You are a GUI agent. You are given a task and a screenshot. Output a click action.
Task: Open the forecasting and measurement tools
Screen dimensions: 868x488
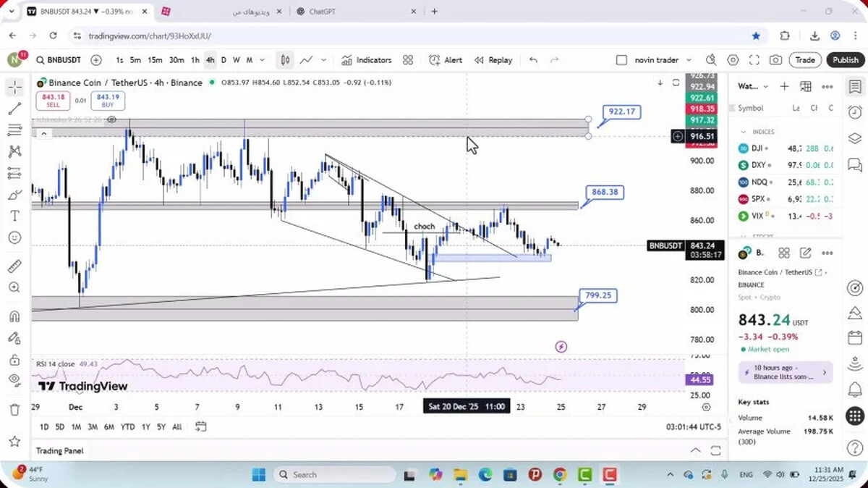[14, 173]
